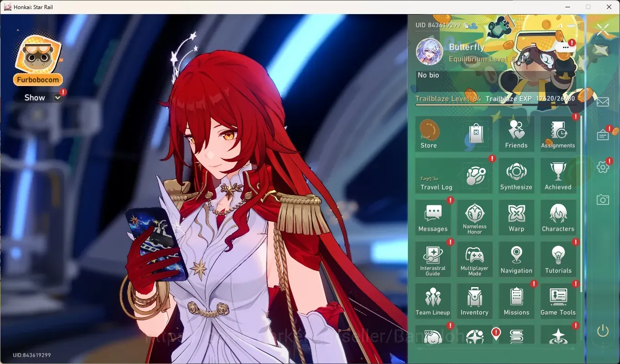Copy the UID with the copy icon
This screenshot has height=364, width=620.
466,25
